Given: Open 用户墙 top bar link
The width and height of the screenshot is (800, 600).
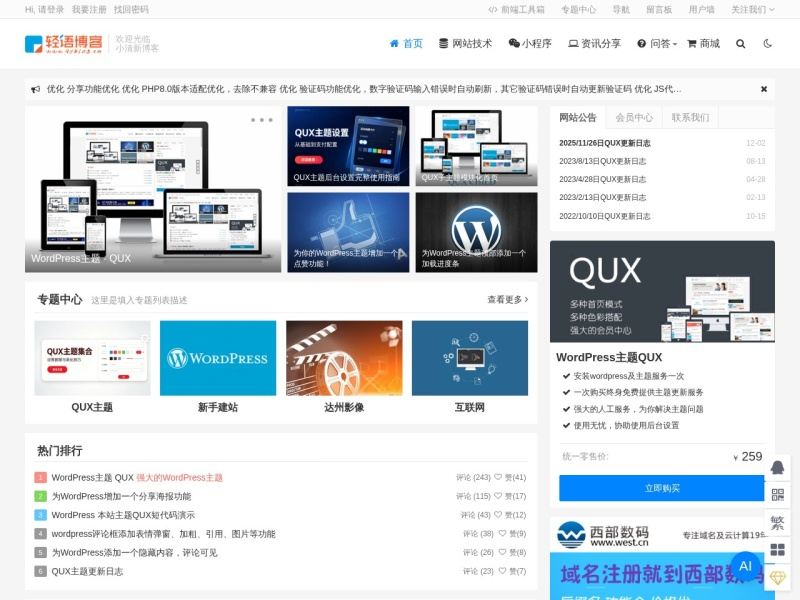Looking at the screenshot, I should coord(702,9).
